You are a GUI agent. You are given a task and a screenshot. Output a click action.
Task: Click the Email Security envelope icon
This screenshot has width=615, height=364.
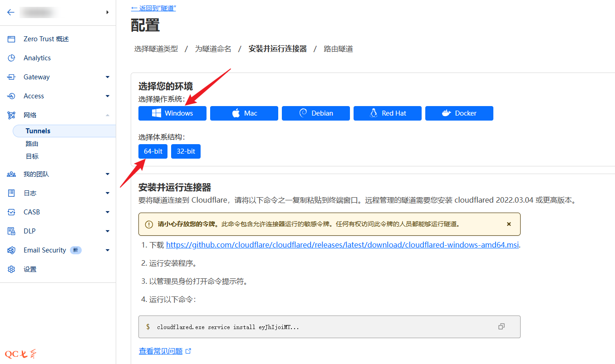click(x=11, y=250)
